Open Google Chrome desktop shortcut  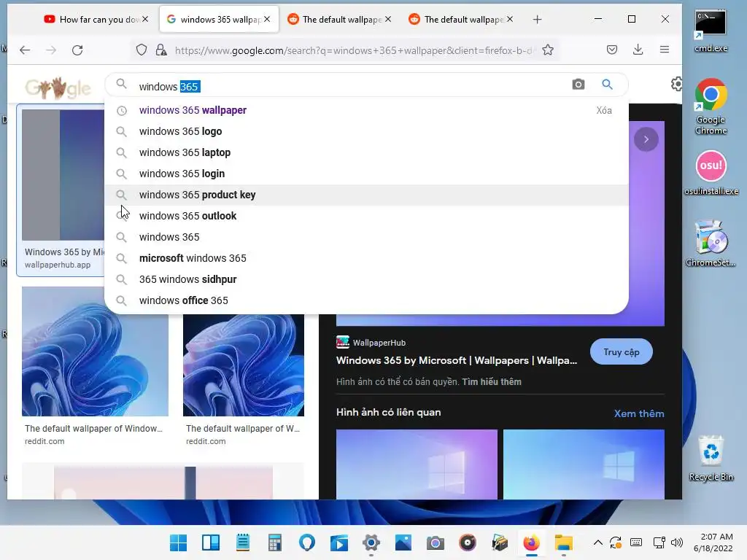(x=711, y=106)
